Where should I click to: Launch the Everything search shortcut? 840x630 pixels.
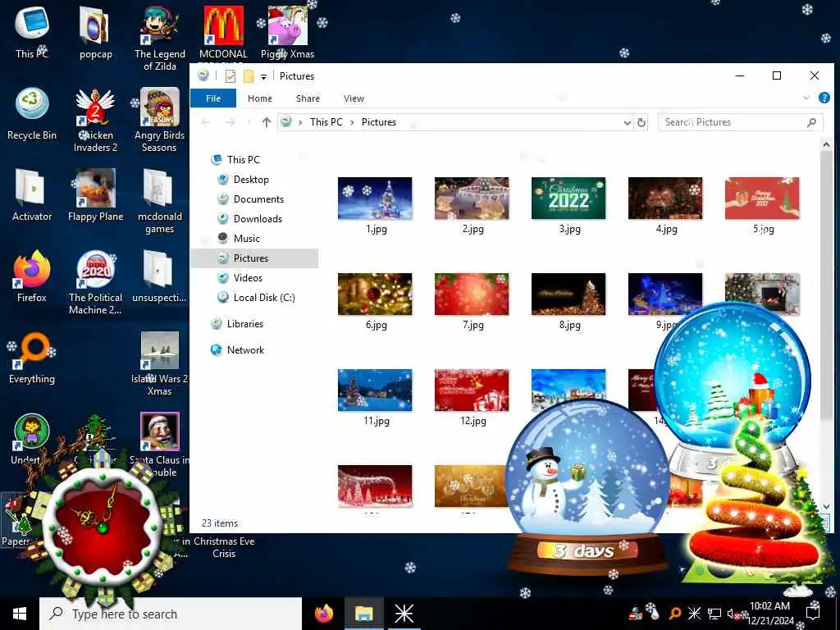(x=32, y=358)
